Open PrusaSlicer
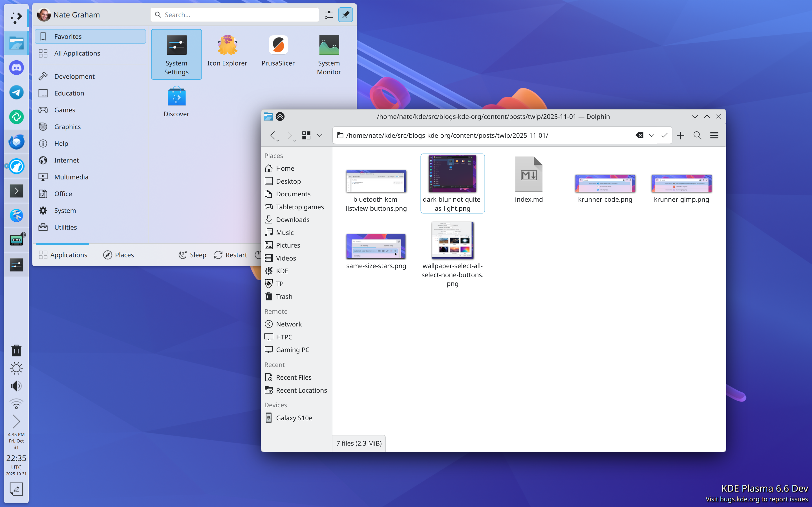Image resolution: width=812 pixels, height=507 pixels. (x=278, y=50)
